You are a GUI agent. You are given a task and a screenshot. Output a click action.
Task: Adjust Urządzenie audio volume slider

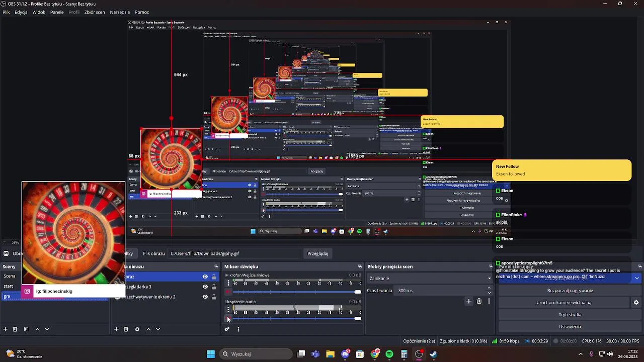pos(297,318)
